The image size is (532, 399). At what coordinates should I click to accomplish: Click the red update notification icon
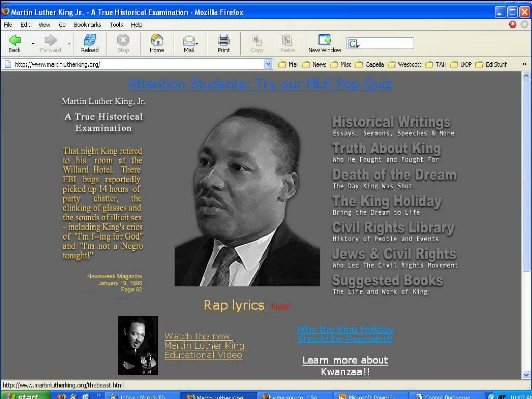513,24
